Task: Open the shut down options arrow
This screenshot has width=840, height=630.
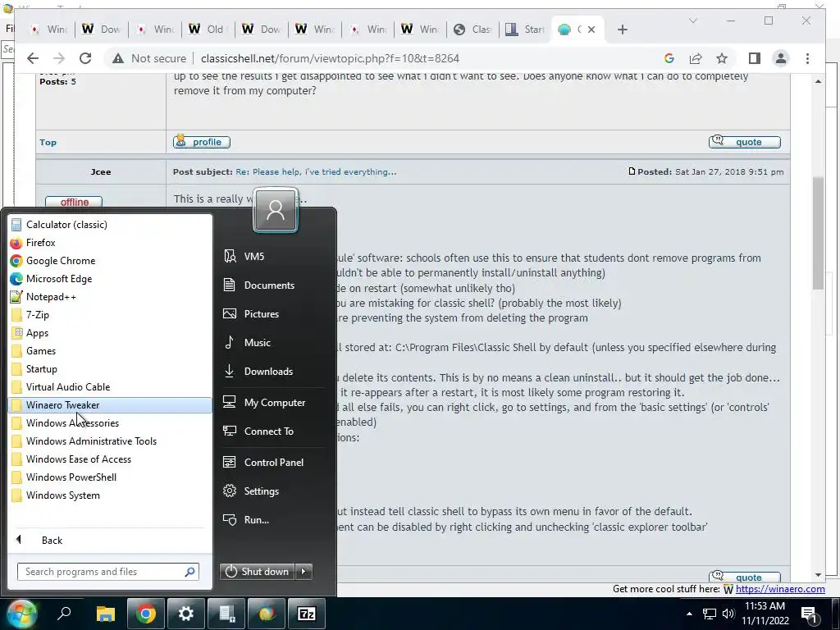Action: 304,572
